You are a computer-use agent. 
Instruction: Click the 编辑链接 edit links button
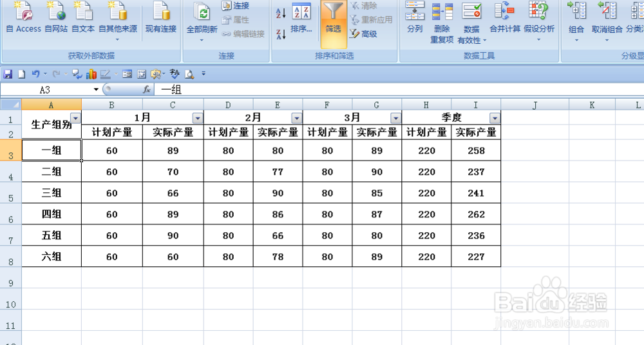(243, 34)
